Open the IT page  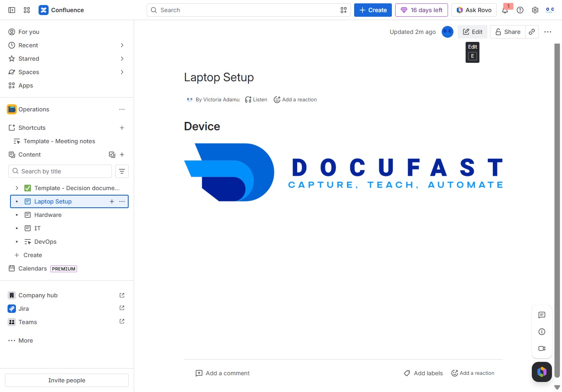[x=37, y=228]
